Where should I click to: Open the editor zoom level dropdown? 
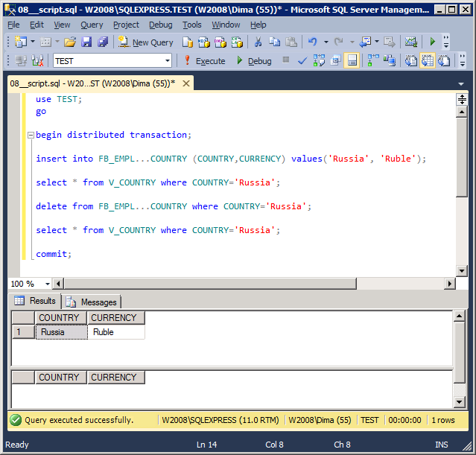(48, 284)
